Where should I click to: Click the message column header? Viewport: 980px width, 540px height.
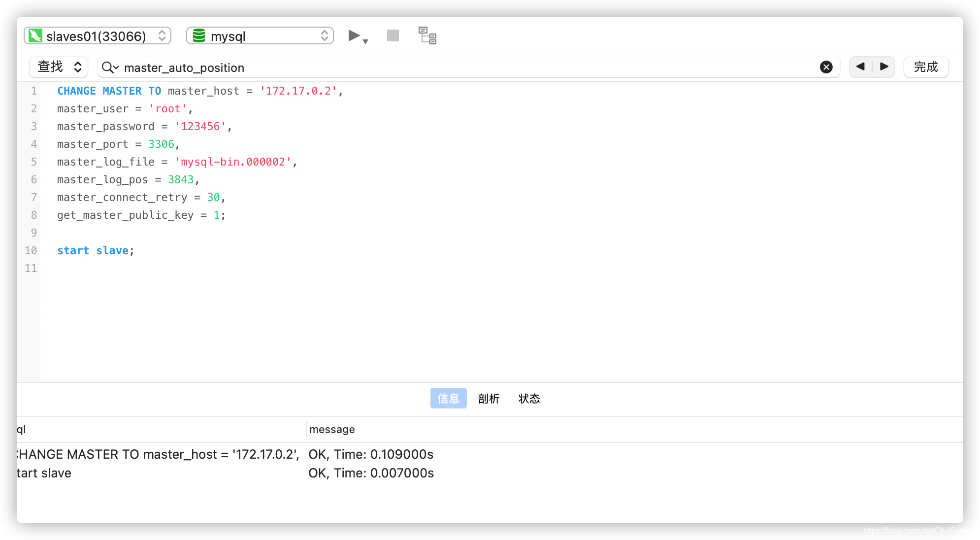(x=332, y=429)
